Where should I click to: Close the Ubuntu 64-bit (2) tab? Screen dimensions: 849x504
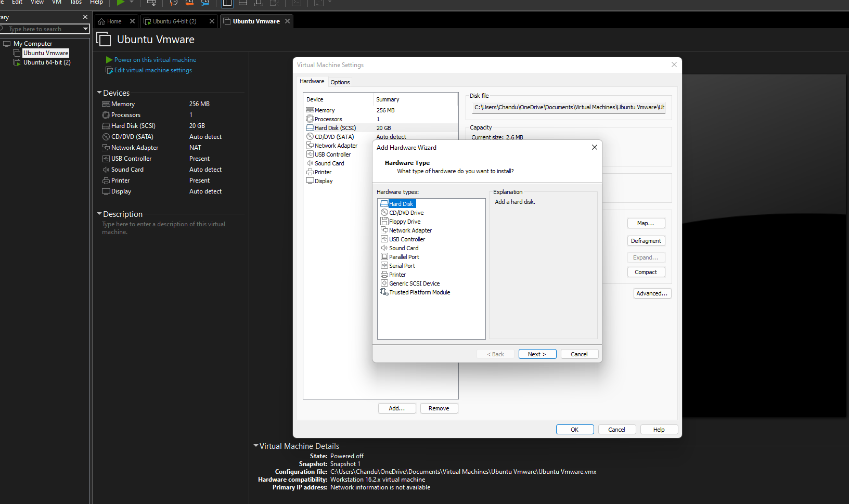[x=212, y=21]
